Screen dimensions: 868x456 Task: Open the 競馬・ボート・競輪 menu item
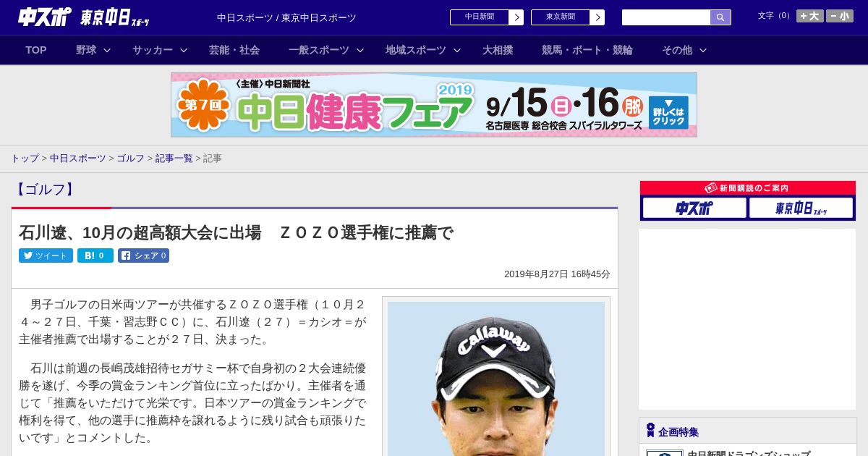click(587, 50)
